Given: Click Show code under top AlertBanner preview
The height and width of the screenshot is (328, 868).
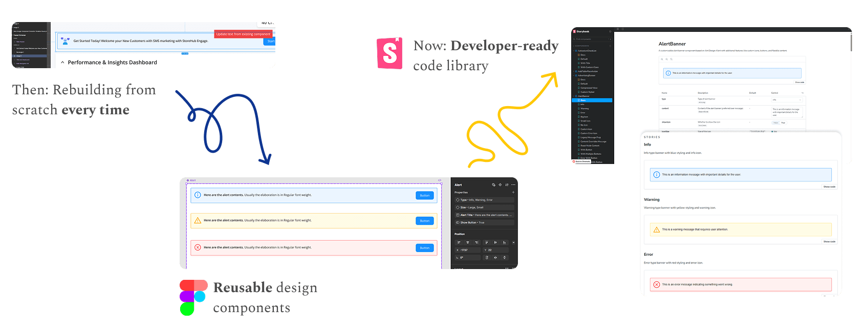Looking at the screenshot, I should pyautogui.click(x=799, y=82).
